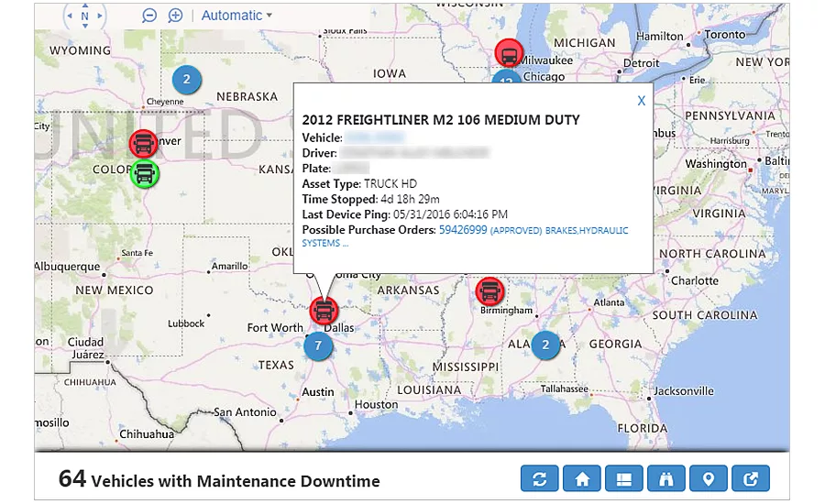Screen dimensions: 825x504
Task: Click the refresh map button
Action: [539, 478]
